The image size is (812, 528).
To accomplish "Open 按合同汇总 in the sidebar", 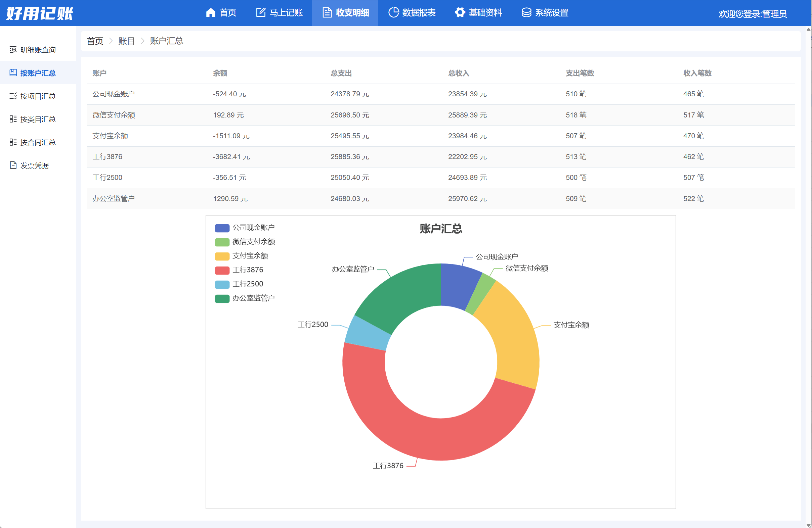I will click(x=38, y=142).
